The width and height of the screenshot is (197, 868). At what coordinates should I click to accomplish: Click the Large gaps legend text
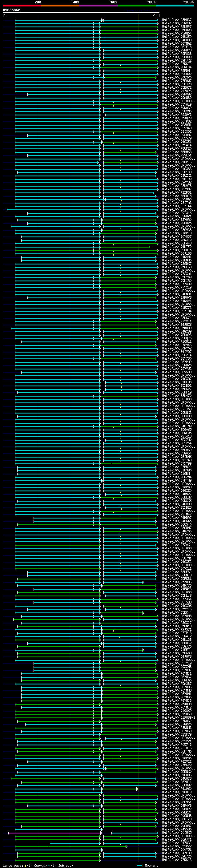[38, 865]
